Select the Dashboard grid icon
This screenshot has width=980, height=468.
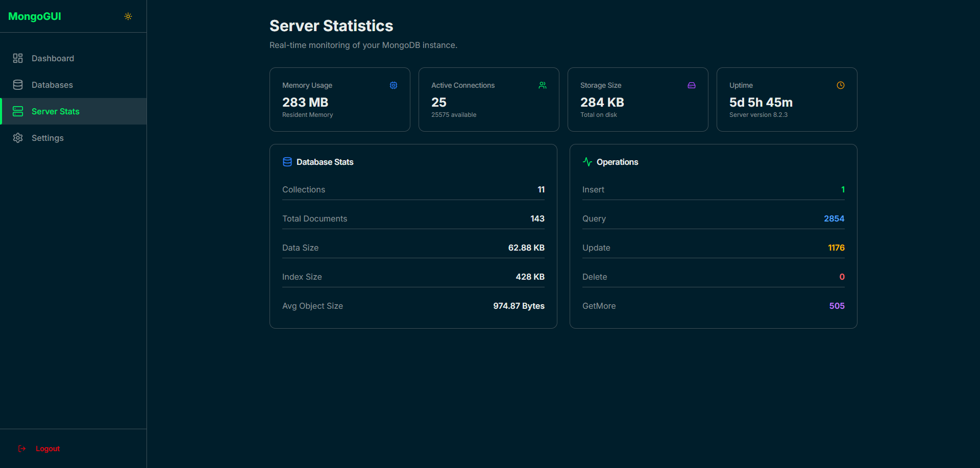click(18, 58)
